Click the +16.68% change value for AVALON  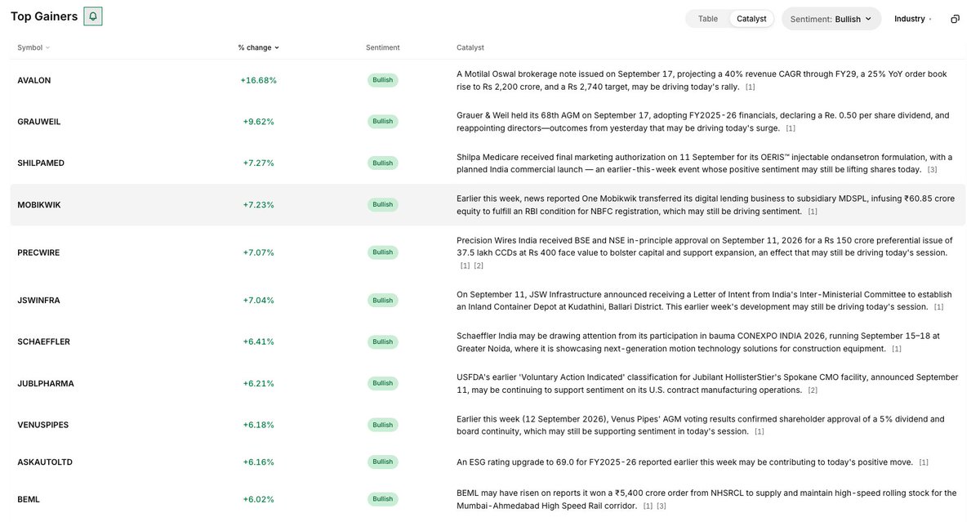point(259,81)
